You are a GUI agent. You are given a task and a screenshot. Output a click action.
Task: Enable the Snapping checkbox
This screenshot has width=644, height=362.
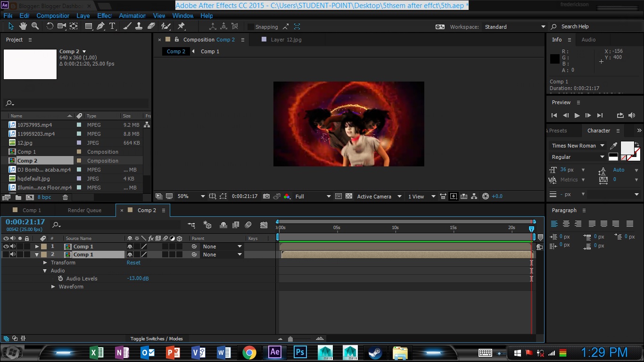tap(251, 27)
